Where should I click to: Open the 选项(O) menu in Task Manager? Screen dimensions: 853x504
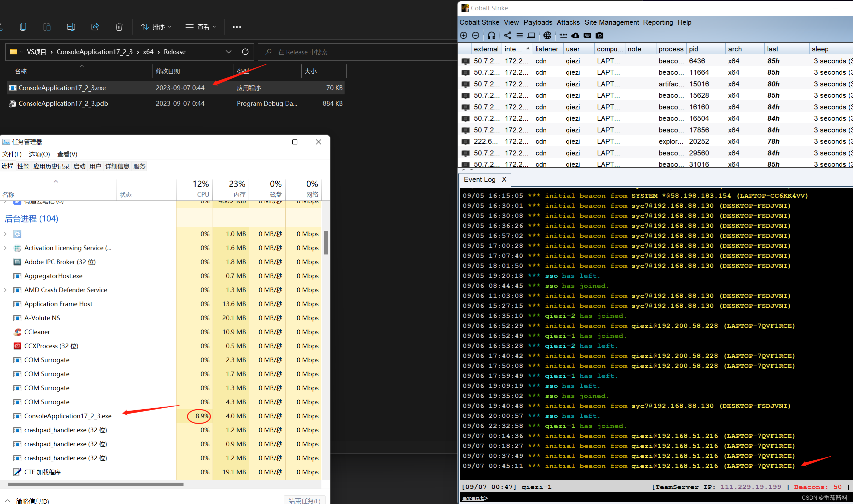point(39,154)
